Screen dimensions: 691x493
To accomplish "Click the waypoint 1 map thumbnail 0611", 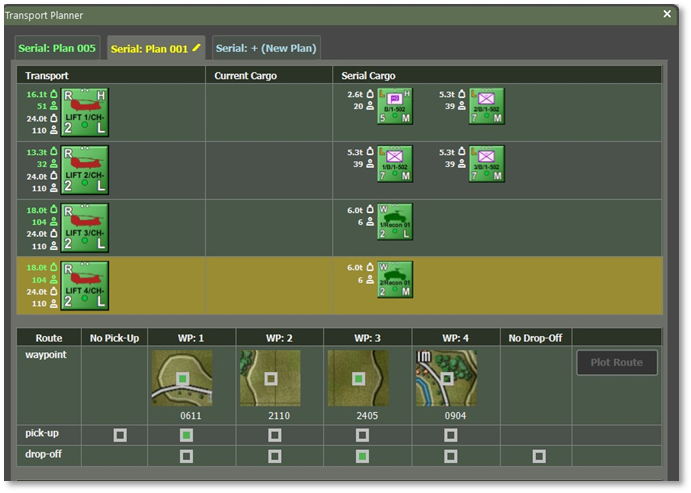I will (181, 378).
